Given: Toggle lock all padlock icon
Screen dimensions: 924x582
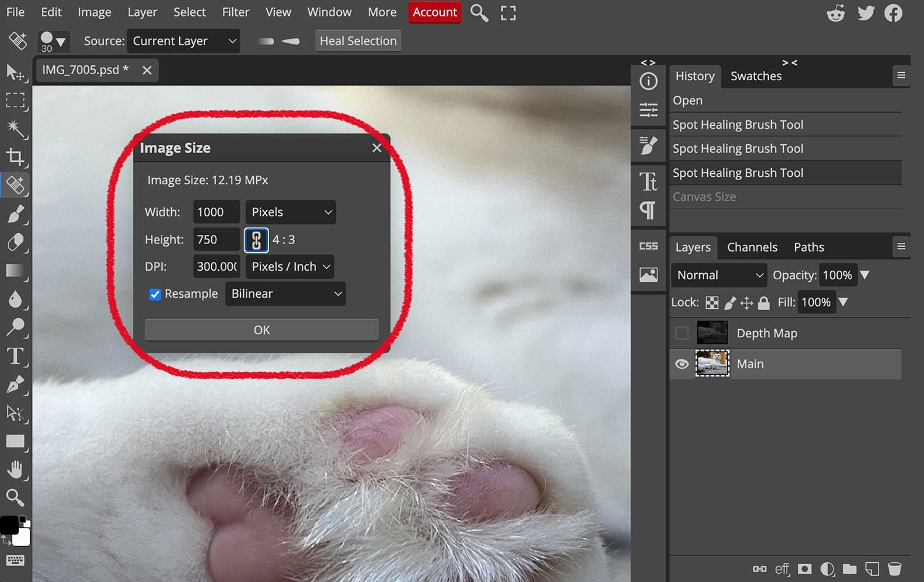Looking at the screenshot, I should coord(764,303).
